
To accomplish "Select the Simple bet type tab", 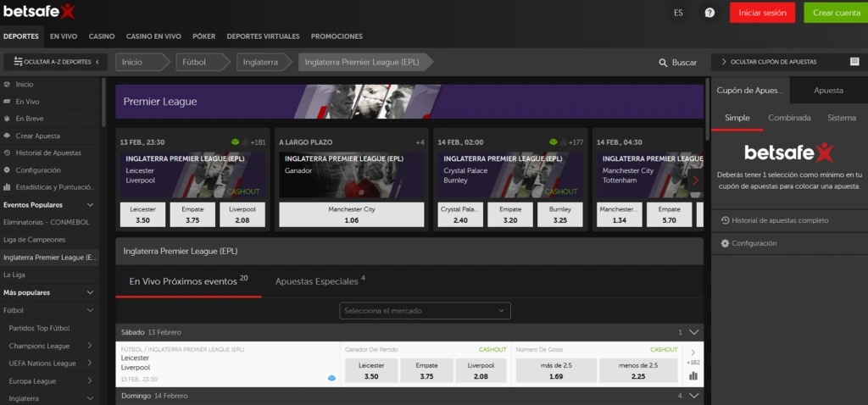I will click(737, 118).
